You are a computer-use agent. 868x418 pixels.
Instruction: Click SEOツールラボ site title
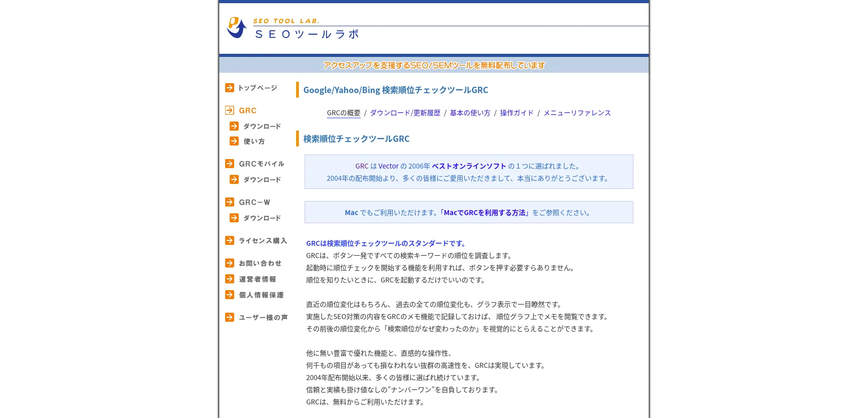(x=307, y=34)
